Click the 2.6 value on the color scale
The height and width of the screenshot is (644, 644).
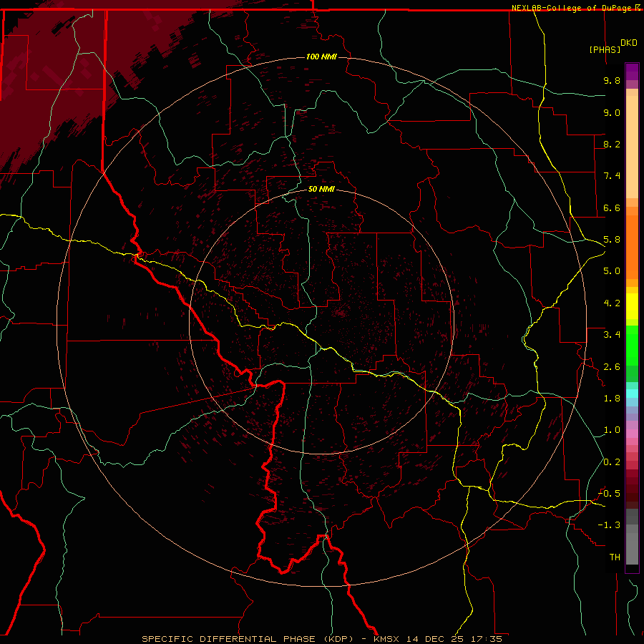point(612,367)
